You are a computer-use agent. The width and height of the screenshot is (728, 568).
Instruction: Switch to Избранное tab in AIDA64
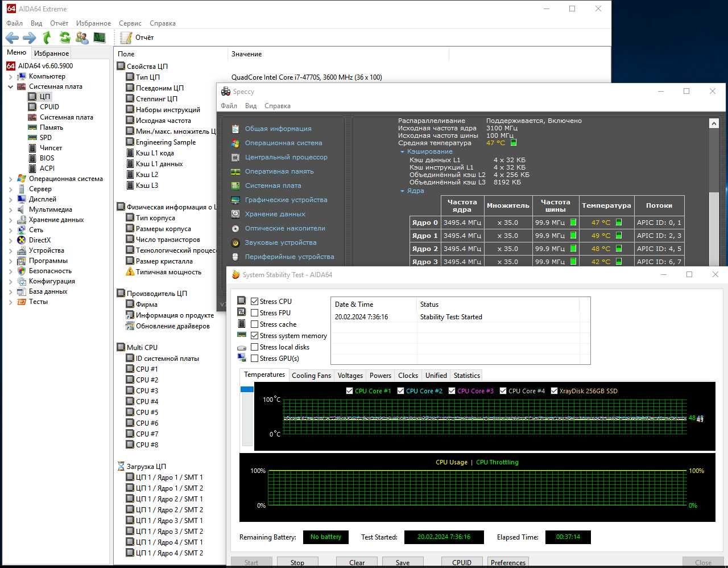pos(51,53)
